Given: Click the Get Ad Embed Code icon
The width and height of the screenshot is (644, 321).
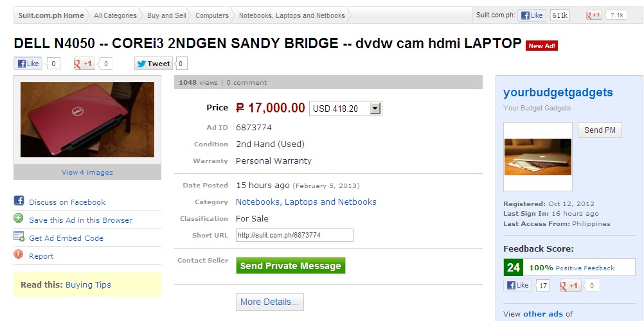Looking at the screenshot, I should tap(19, 236).
